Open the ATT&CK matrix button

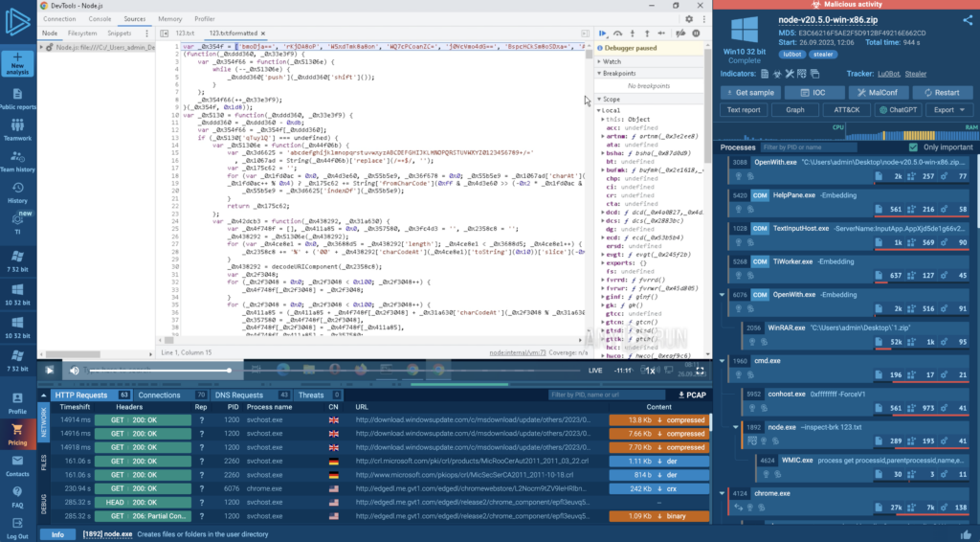pyautogui.click(x=847, y=109)
